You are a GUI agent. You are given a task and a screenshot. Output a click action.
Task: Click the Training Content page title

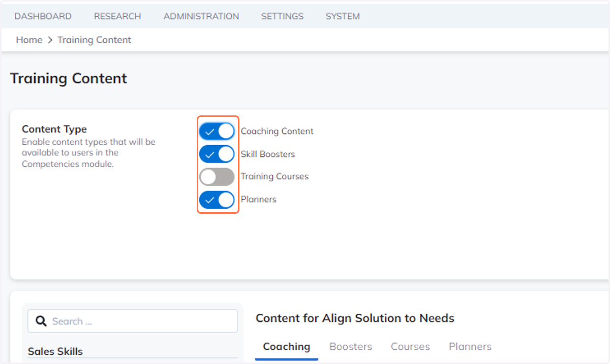(x=69, y=79)
